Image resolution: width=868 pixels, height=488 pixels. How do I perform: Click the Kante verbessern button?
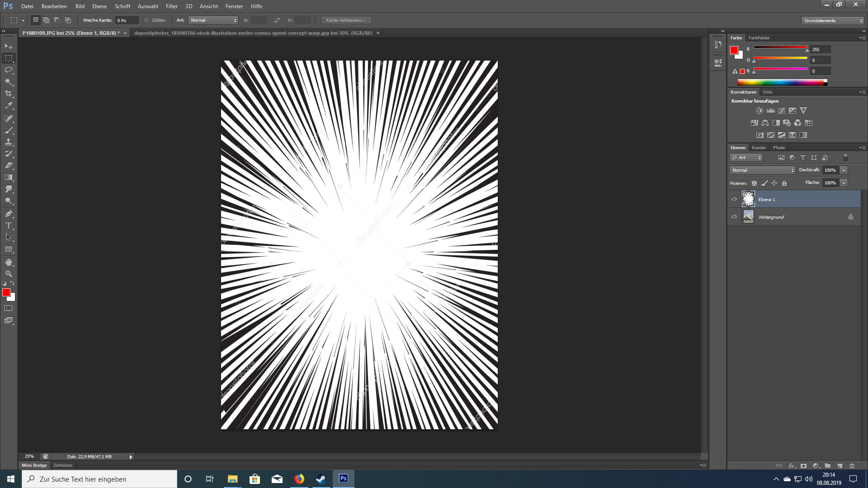[x=346, y=20]
